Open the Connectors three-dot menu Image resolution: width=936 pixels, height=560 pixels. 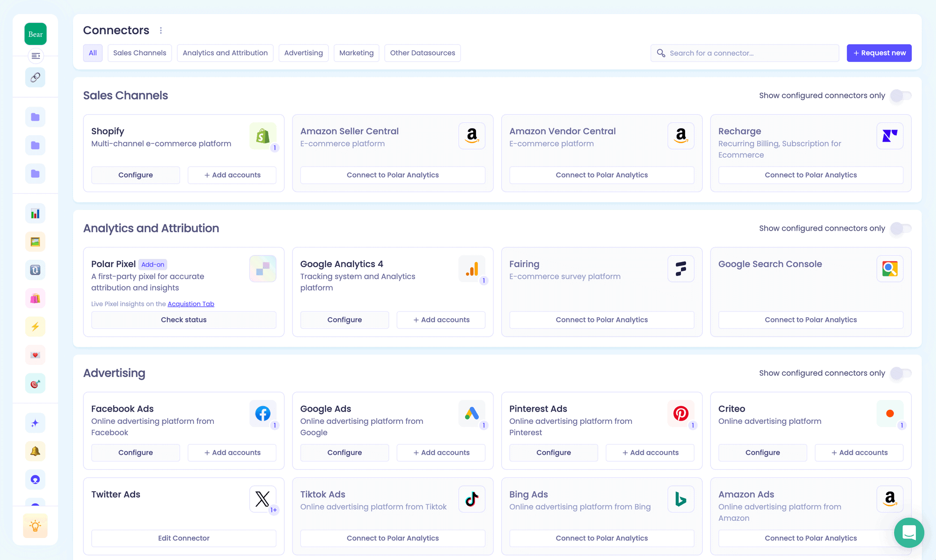click(161, 30)
